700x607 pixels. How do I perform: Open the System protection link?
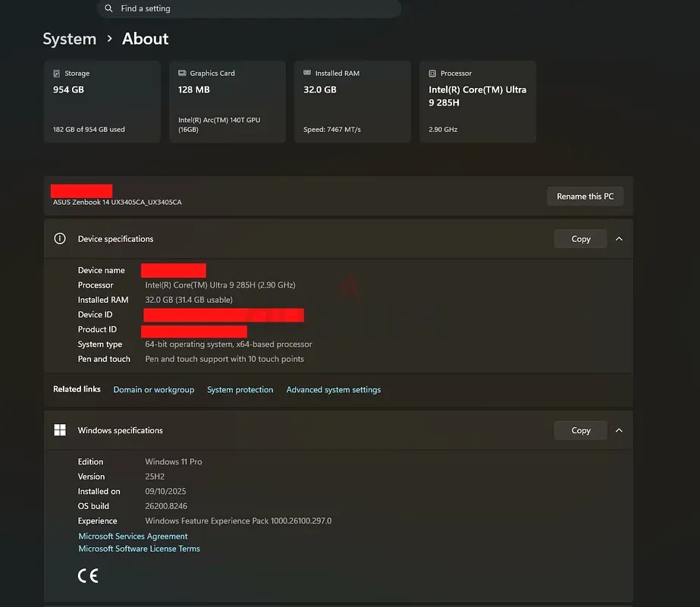coord(240,390)
